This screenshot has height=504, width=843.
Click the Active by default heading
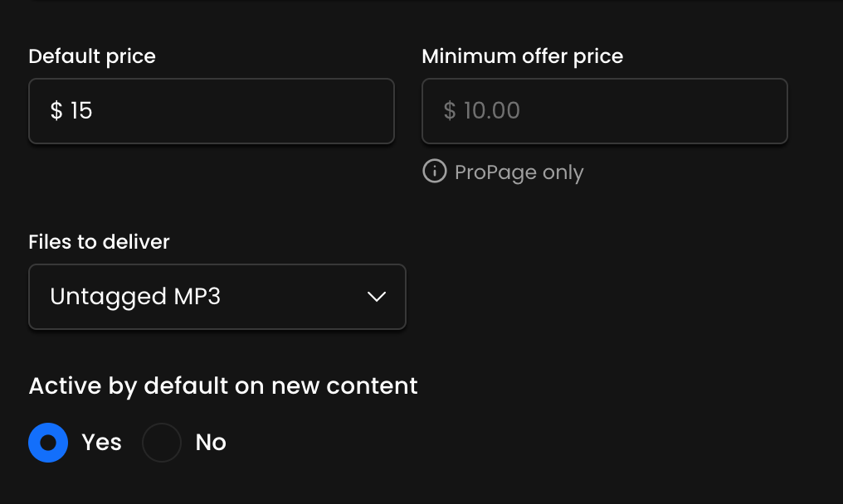(223, 385)
